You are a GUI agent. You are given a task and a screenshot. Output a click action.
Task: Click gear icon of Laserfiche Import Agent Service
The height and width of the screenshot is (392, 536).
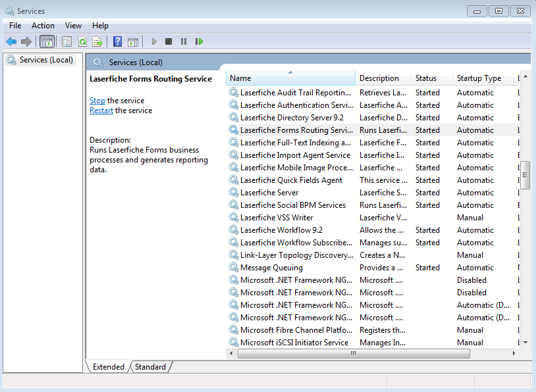tap(234, 155)
